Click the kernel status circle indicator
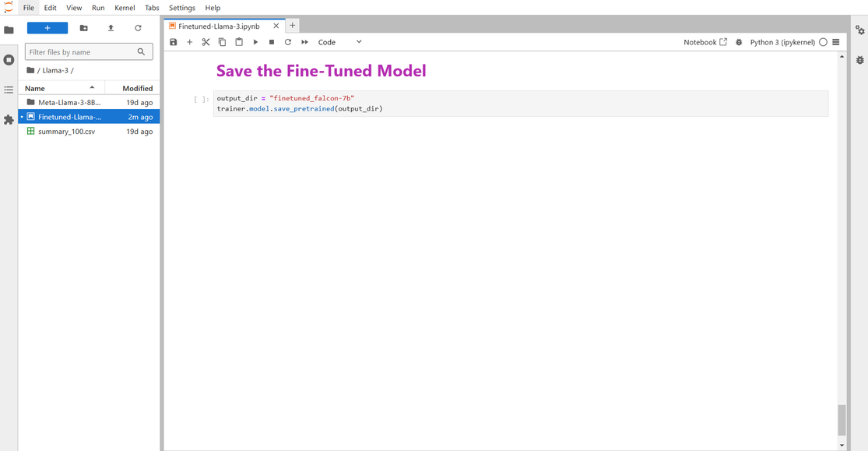Screen dimensions: 868x451 pyautogui.click(x=823, y=42)
